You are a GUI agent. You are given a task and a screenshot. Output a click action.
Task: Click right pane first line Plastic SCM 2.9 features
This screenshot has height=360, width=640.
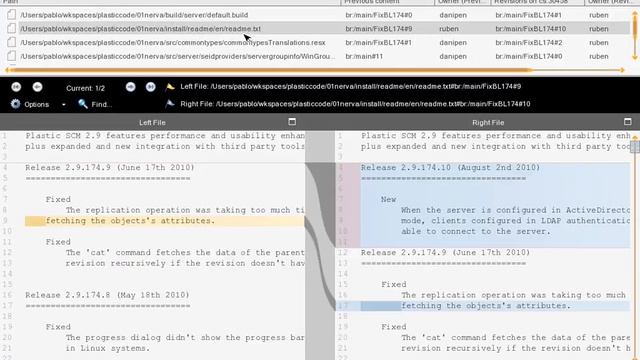point(496,136)
